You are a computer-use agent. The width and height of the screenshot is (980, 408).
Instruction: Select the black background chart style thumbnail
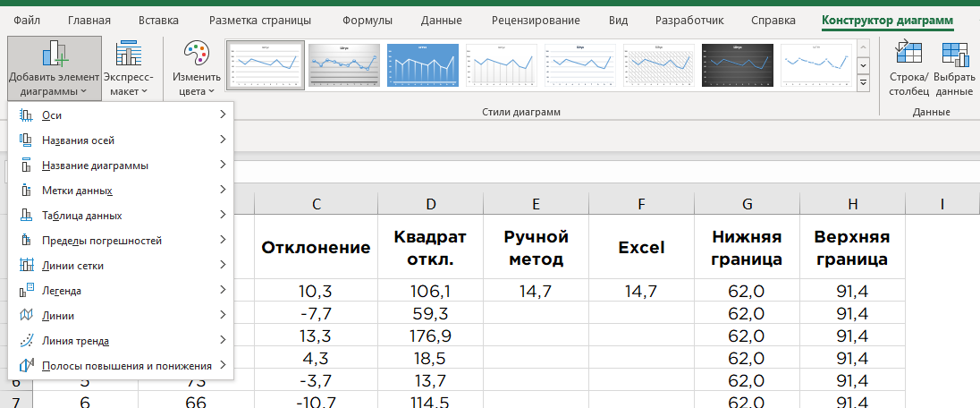tap(738, 65)
